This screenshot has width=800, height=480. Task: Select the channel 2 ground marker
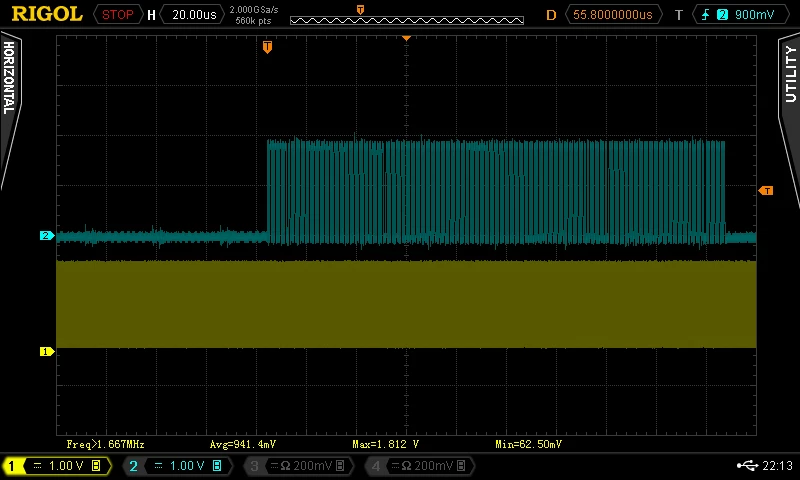point(46,235)
